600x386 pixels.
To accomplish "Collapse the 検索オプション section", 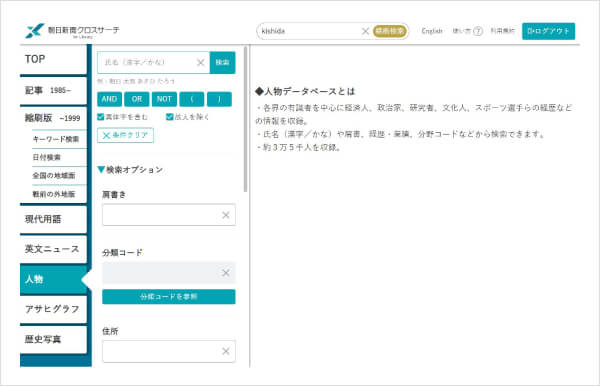I will pos(130,169).
